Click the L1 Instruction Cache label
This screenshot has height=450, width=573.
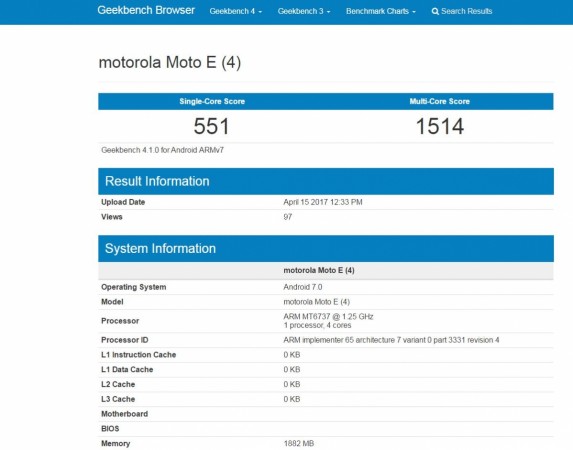click(139, 355)
